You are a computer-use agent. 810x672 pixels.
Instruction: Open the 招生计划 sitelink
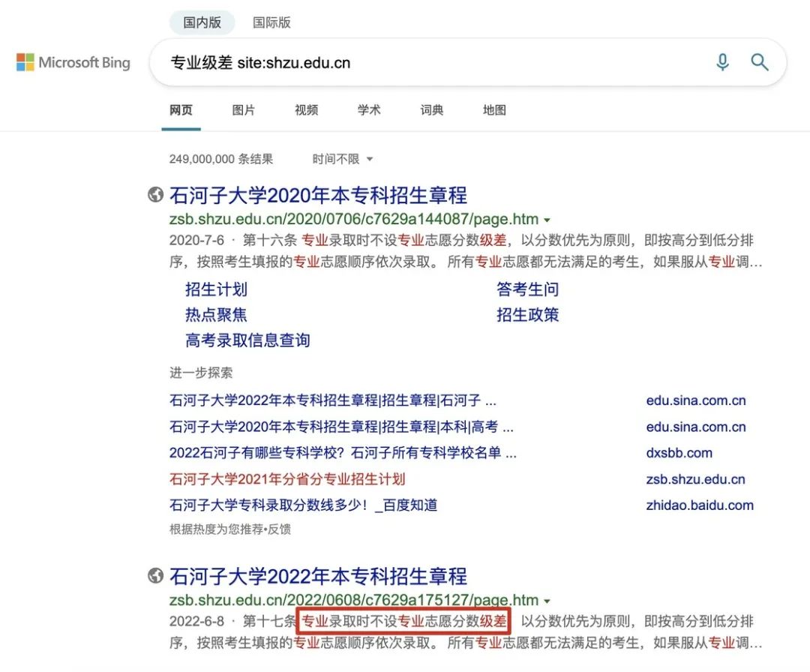tap(217, 289)
